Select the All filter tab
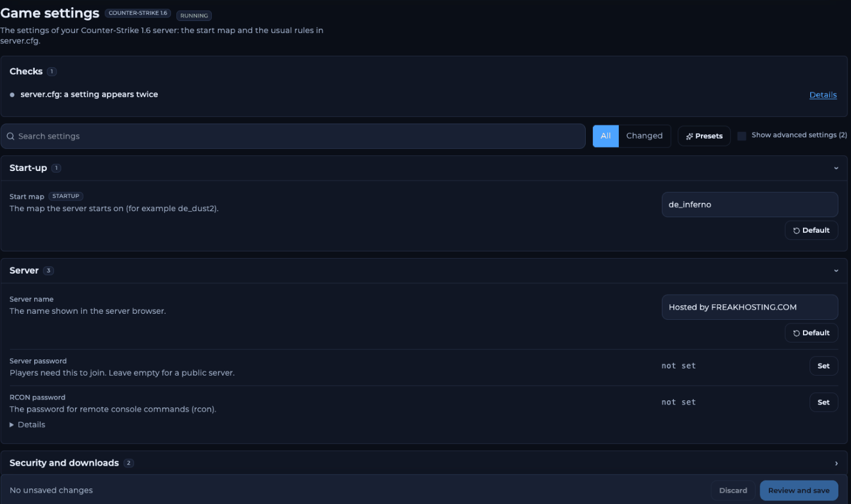Image resolution: width=851 pixels, height=504 pixels. [x=606, y=136]
